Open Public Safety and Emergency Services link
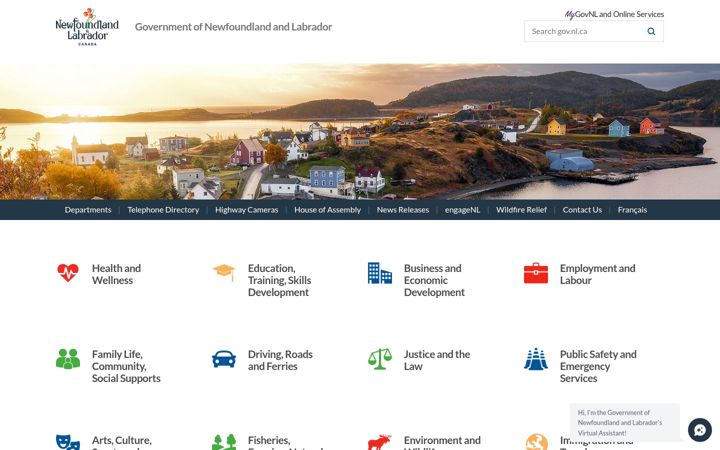720x450 pixels. click(598, 366)
